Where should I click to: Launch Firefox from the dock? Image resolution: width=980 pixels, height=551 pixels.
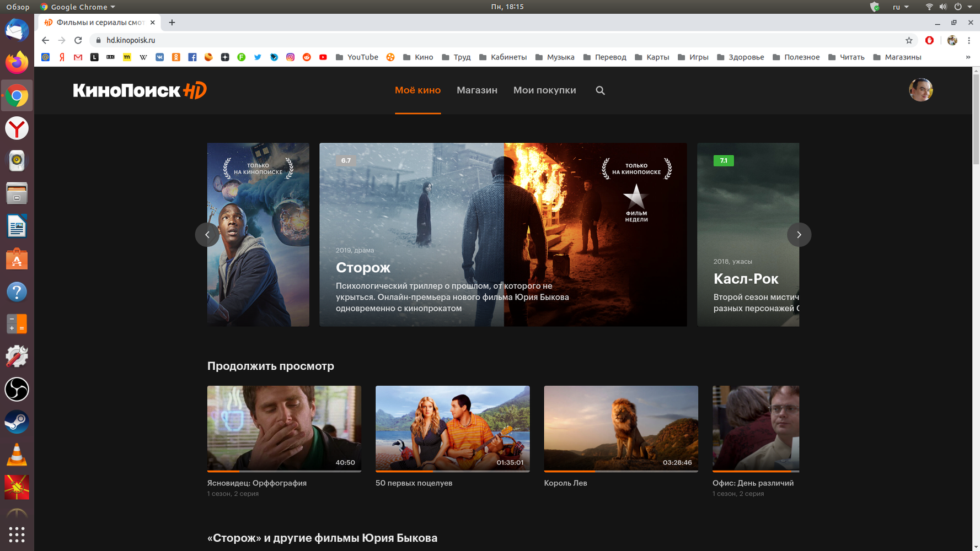pos(17,63)
